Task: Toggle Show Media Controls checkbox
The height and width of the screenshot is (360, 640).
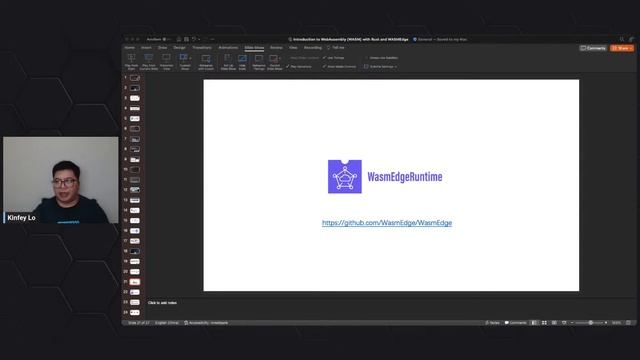Action: pyautogui.click(x=339, y=67)
